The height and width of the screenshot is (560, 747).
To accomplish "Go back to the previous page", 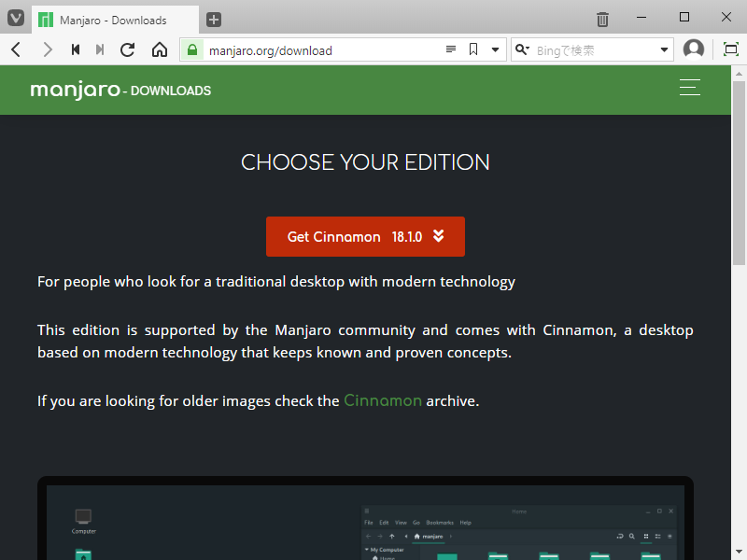I will (16, 49).
